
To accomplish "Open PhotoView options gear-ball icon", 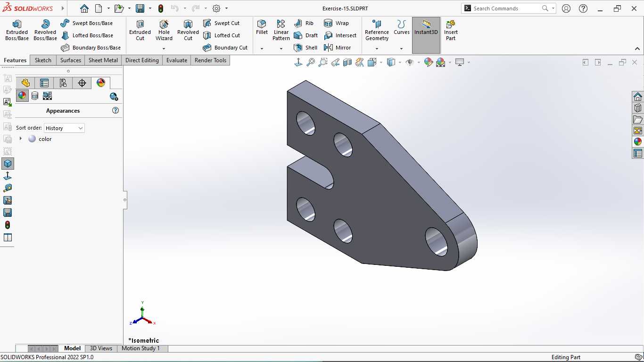I will point(114,96).
